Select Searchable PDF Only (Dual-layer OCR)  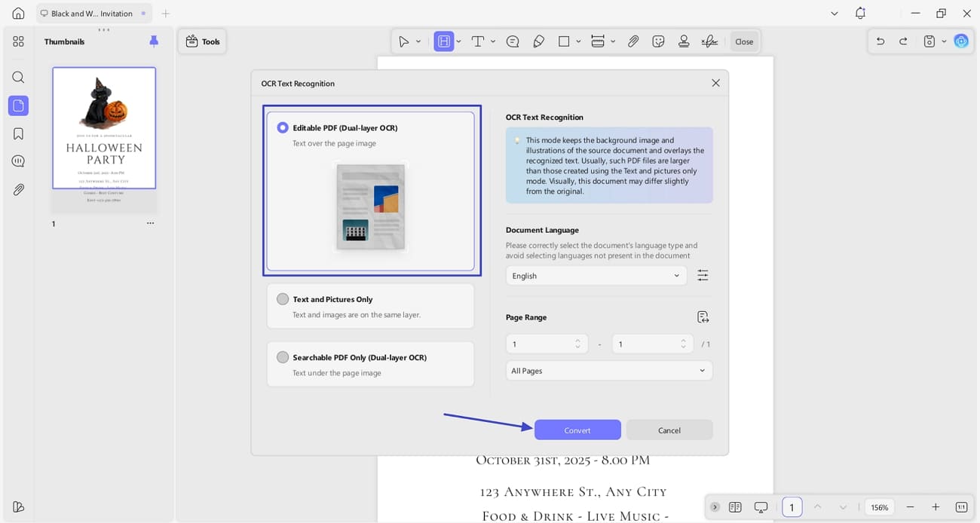pos(283,356)
